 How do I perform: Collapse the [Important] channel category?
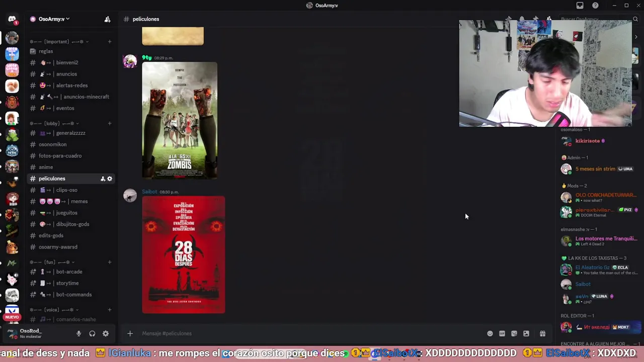(x=59, y=42)
